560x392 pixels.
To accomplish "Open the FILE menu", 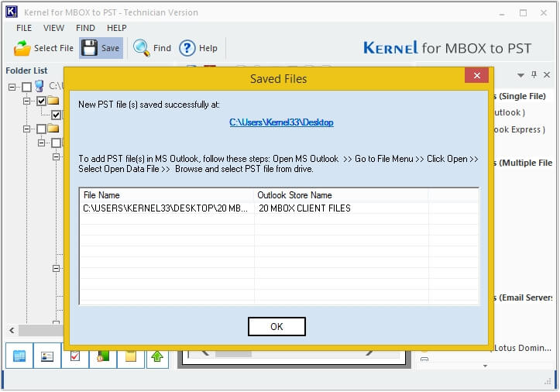I will pos(24,28).
